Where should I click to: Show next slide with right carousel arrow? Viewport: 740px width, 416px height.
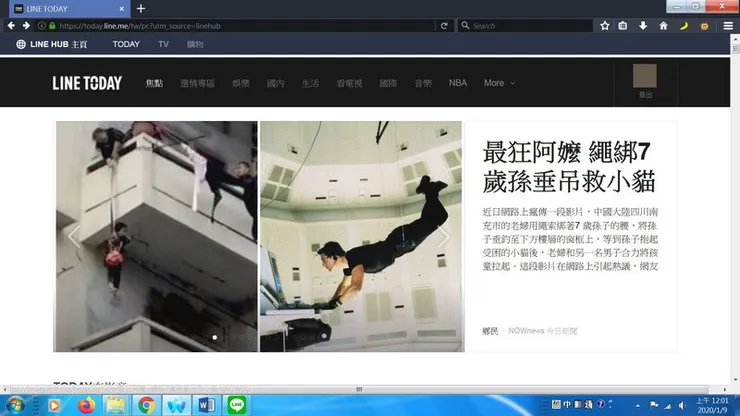444,236
